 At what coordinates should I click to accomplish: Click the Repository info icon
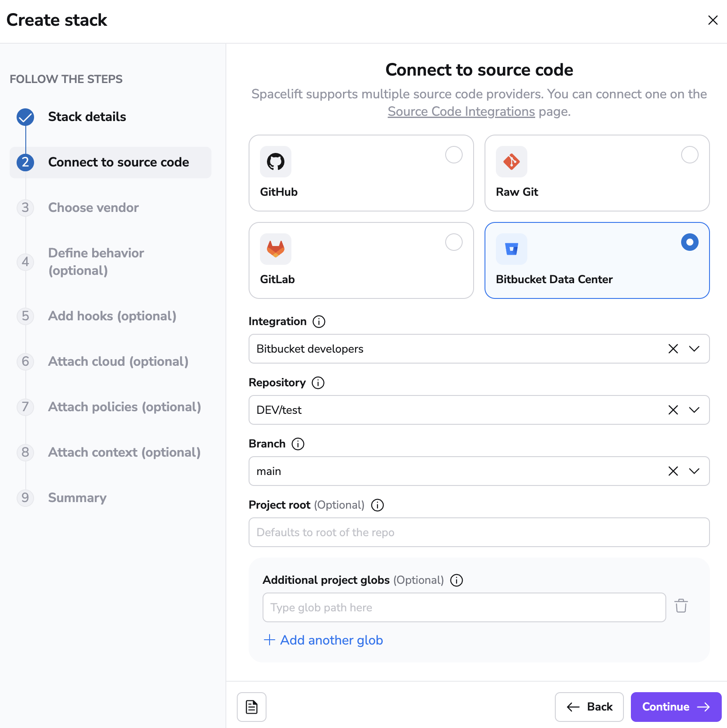point(318,383)
